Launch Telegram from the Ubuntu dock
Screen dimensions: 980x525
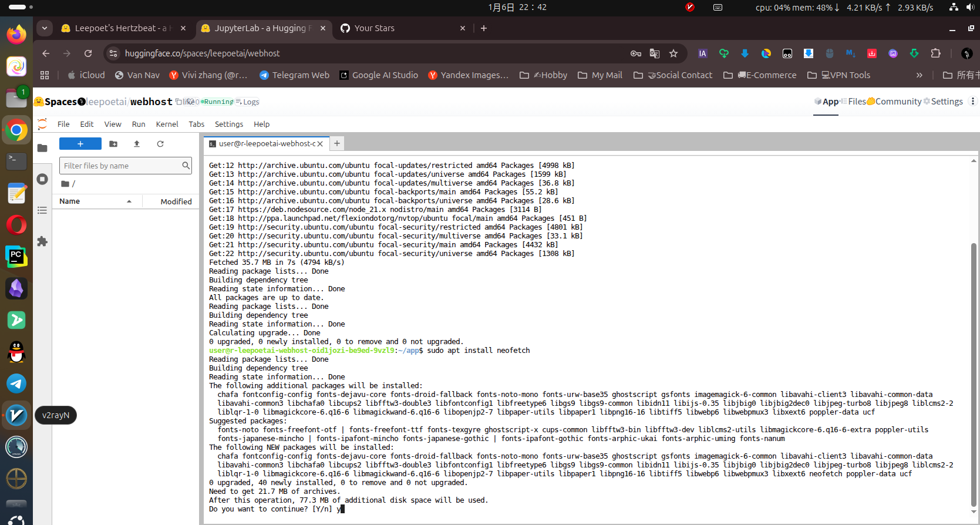(x=16, y=383)
